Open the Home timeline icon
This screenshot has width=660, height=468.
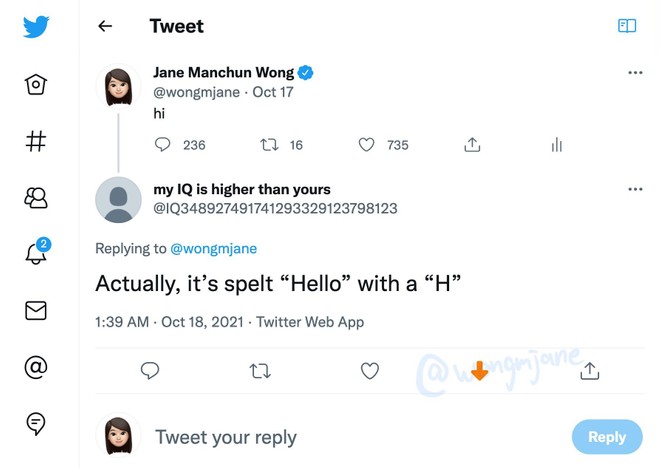click(x=36, y=85)
